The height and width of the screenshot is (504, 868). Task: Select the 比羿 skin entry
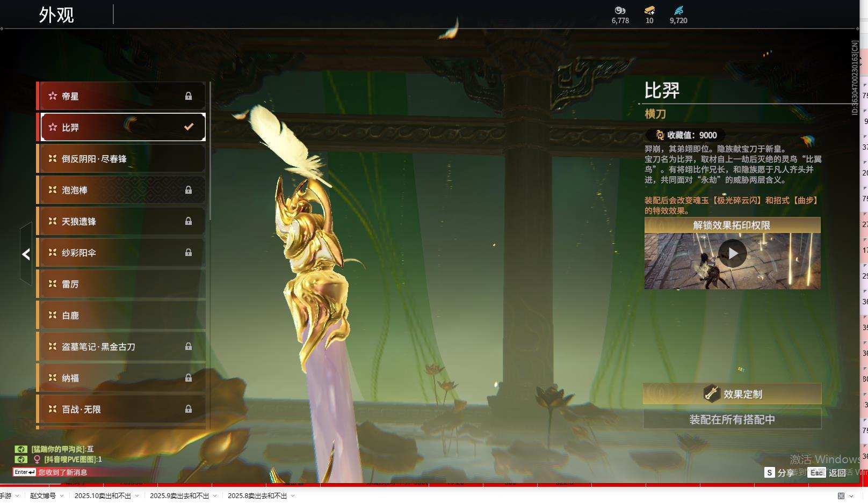click(x=121, y=127)
